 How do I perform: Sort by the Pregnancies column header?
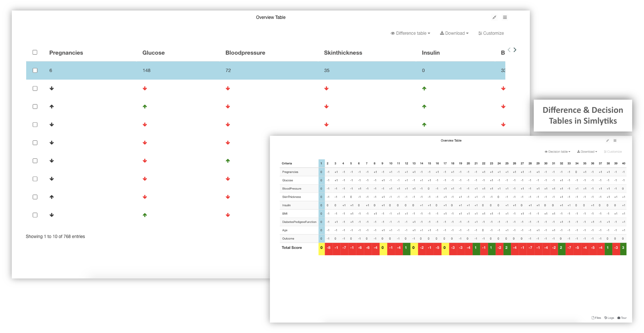66,53
